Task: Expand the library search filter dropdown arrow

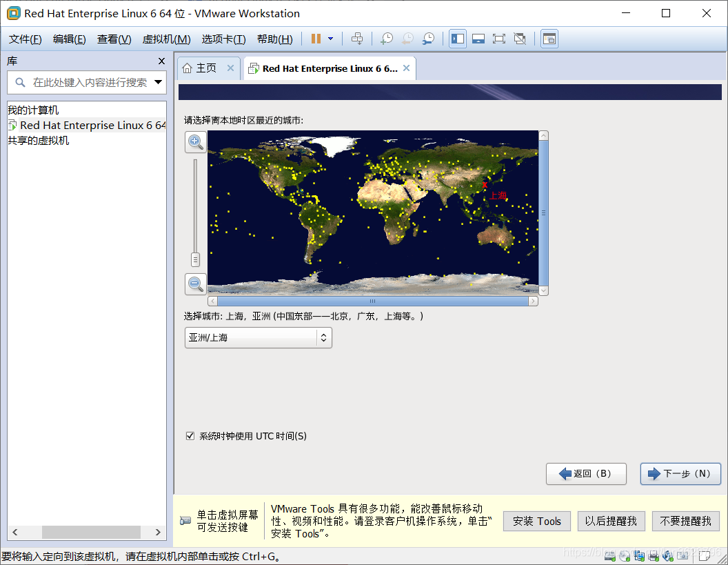Action: [159, 82]
